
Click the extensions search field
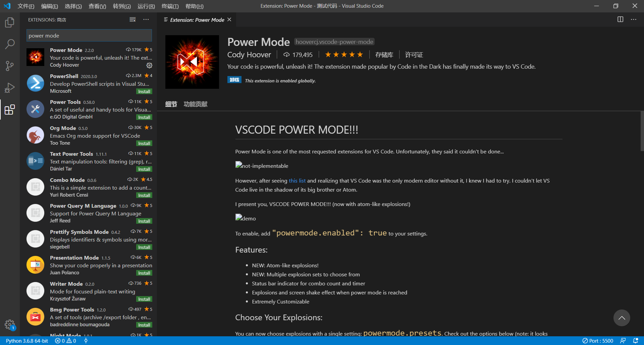tap(89, 36)
